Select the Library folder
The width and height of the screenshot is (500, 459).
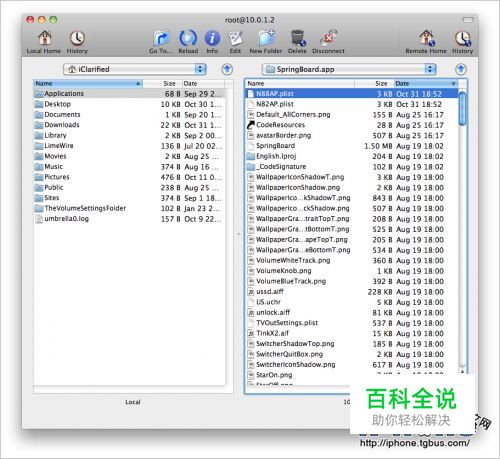[x=129, y=135]
